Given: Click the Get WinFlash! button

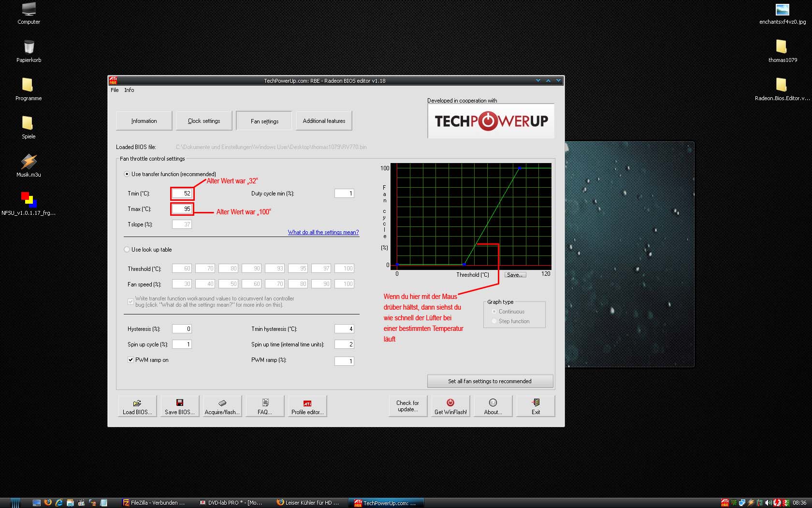Looking at the screenshot, I should pyautogui.click(x=450, y=406).
